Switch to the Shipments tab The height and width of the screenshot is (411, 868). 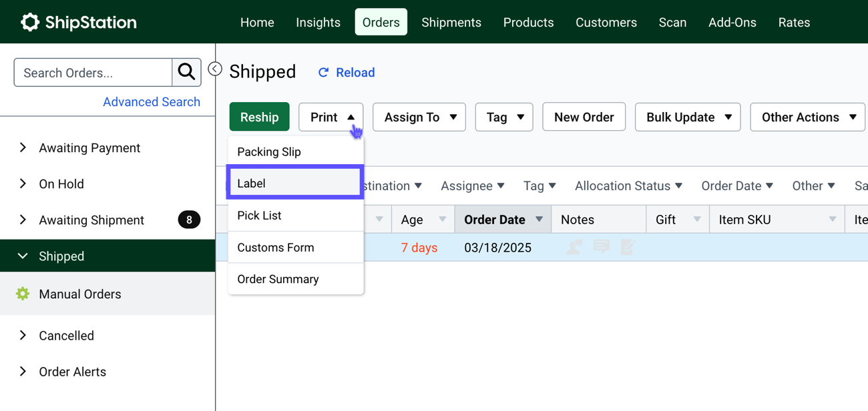tap(451, 22)
